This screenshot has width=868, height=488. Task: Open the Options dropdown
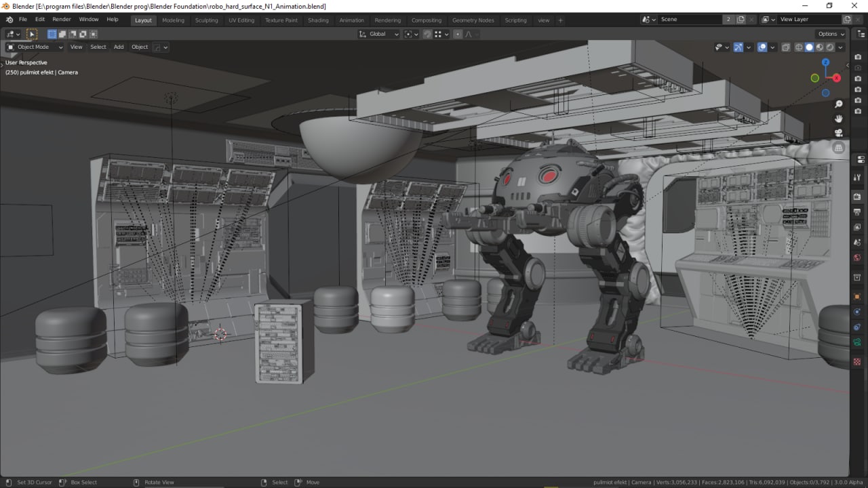[x=831, y=34]
